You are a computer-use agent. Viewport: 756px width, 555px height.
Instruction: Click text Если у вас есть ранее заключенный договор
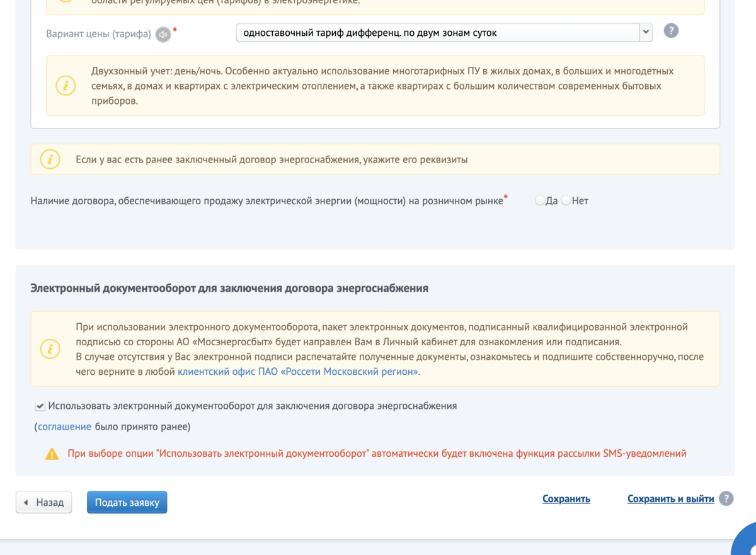coord(272,160)
